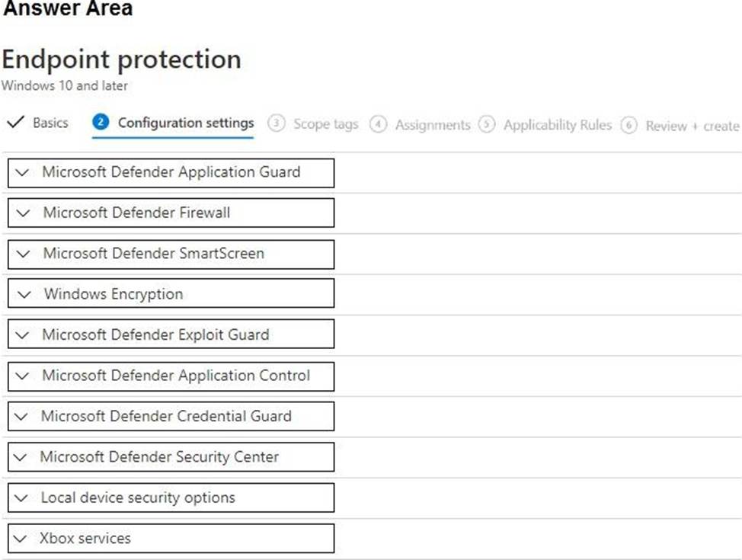Click the chevron beside Windows Encryption

[24, 295]
